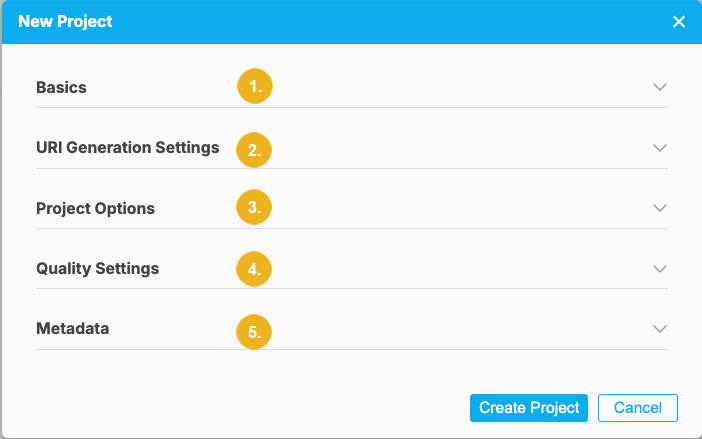Close the New Project dialog
Screen dimensions: 702x439
click(x=679, y=21)
